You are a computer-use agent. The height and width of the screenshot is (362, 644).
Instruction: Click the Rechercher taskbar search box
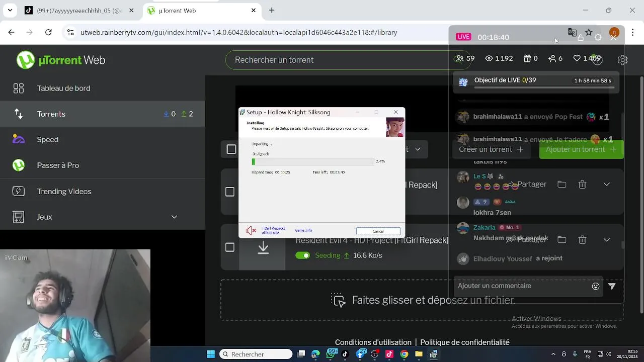257,354
